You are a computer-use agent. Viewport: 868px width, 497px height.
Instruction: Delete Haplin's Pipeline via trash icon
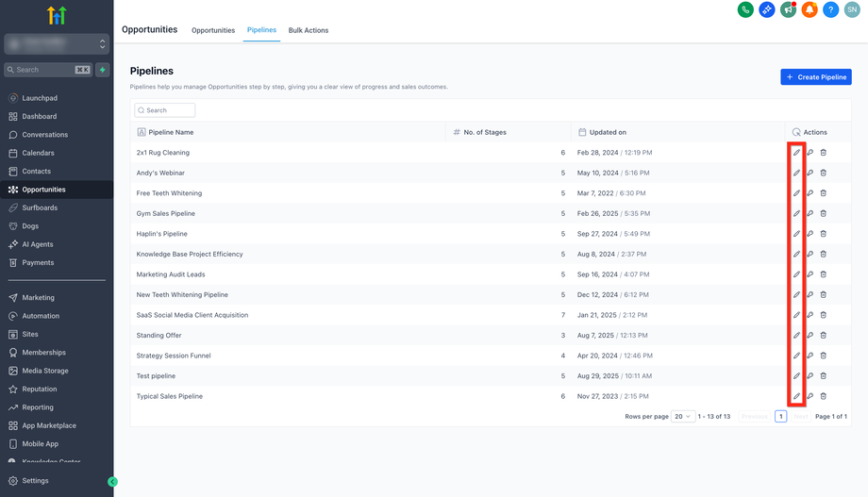coord(823,234)
